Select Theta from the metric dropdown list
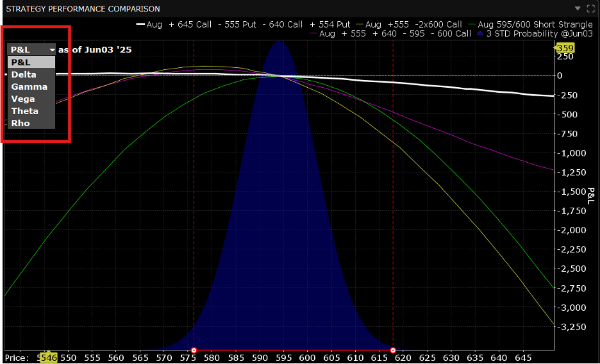600x364 pixels. pos(31,112)
